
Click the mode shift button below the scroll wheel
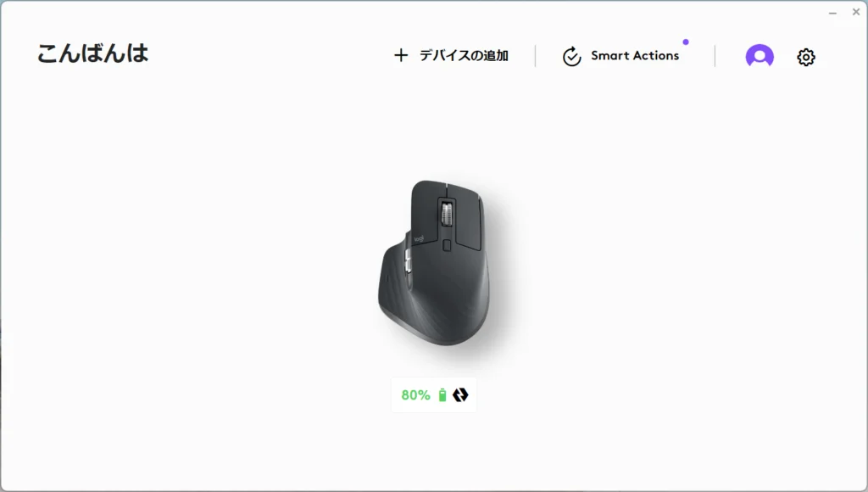tap(447, 245)
